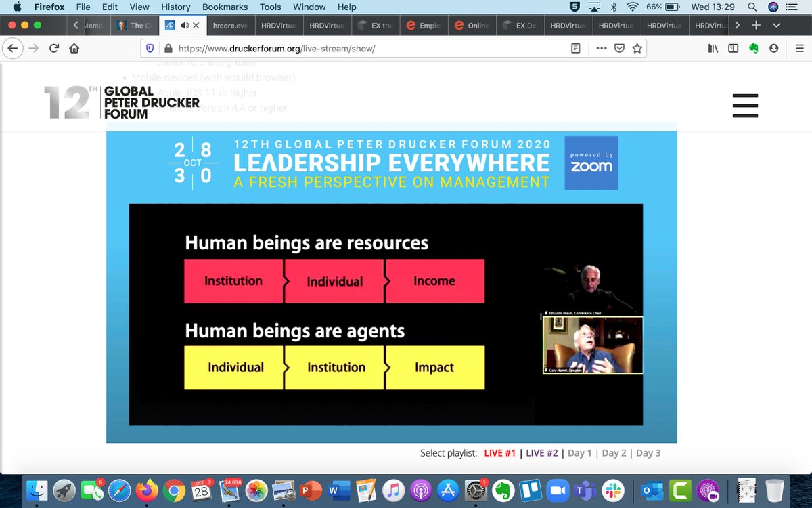
Task: Switch to Emplo tab
Action: coord(424,26)
